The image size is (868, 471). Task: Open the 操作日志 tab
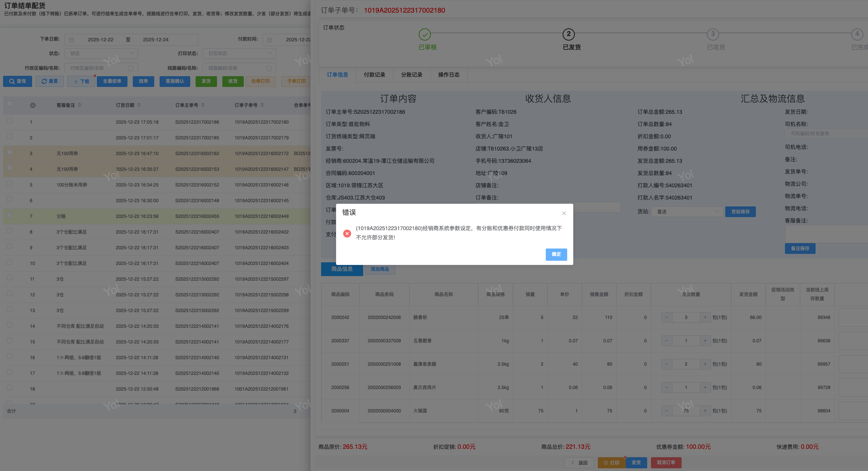click(x=449, y=75)
